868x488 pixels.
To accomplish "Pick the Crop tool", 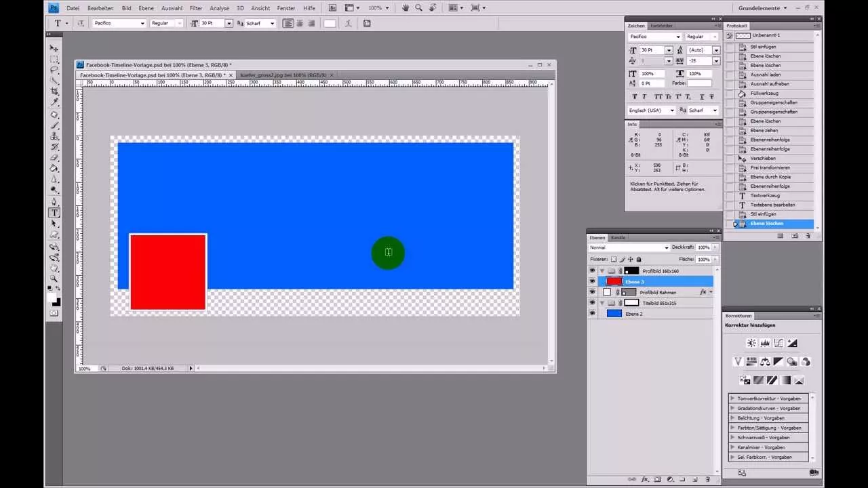I will click(54, 89).
